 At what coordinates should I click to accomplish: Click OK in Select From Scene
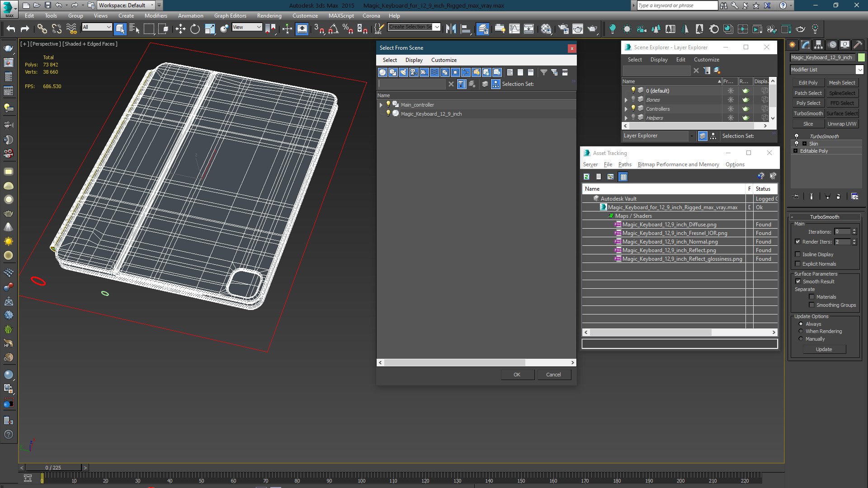pyautogui.click(x=517, y=375)
